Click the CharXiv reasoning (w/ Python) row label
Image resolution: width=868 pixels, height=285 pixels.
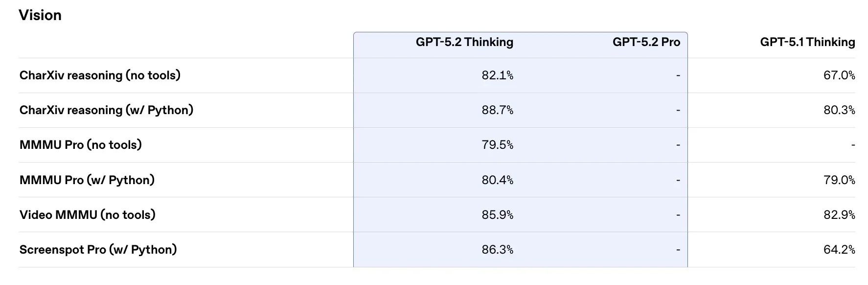[106, 110]
